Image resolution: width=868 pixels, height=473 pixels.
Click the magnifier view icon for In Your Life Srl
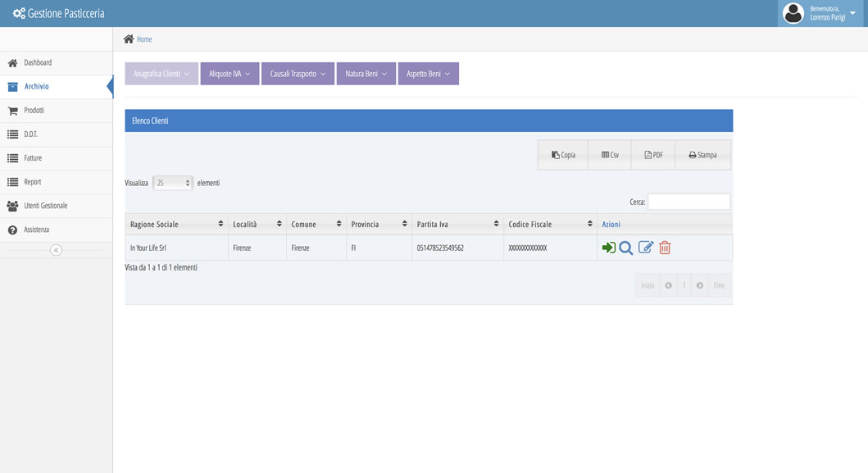pyautogui.click(x=626, y=248)
